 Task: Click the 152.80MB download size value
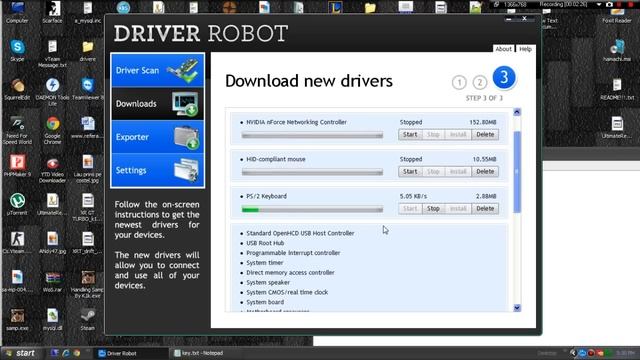tap(482, 122)
